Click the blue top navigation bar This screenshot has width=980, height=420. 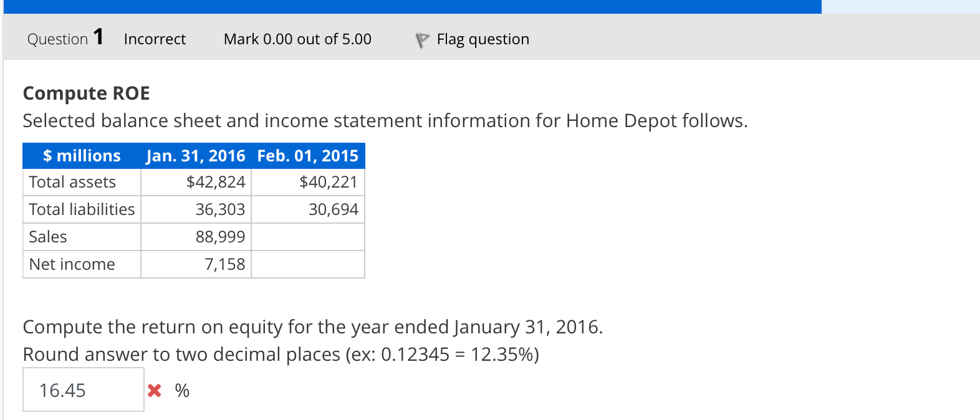click(411, 7)
